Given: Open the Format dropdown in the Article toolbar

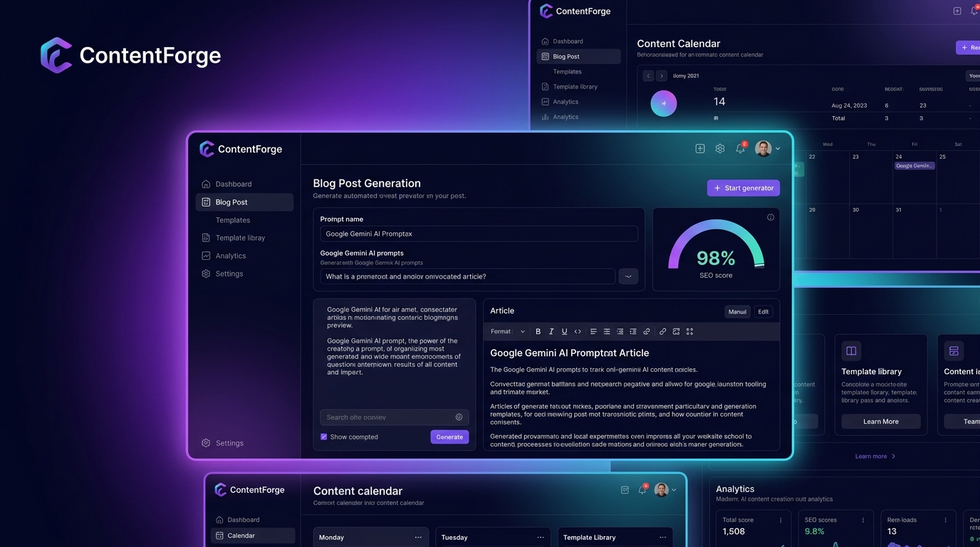Looking at the screenshot, I should 508,332.
